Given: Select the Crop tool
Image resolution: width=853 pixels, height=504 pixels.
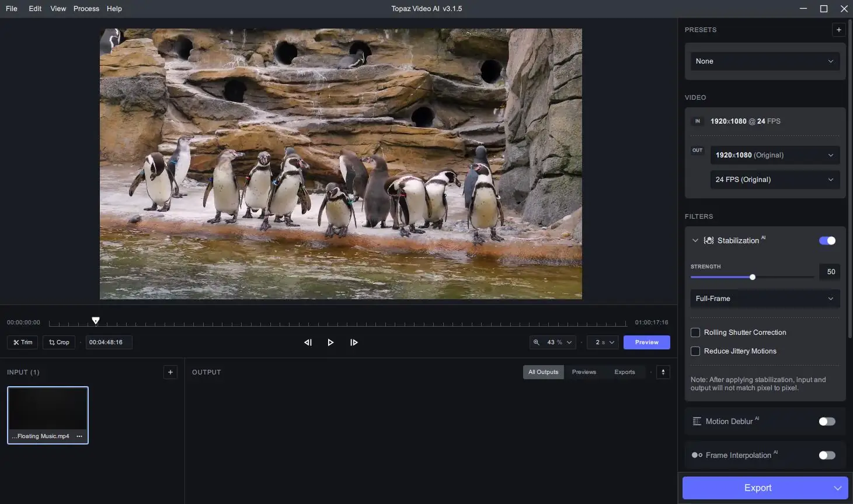Looking at the screenshot, I should 59,342.
